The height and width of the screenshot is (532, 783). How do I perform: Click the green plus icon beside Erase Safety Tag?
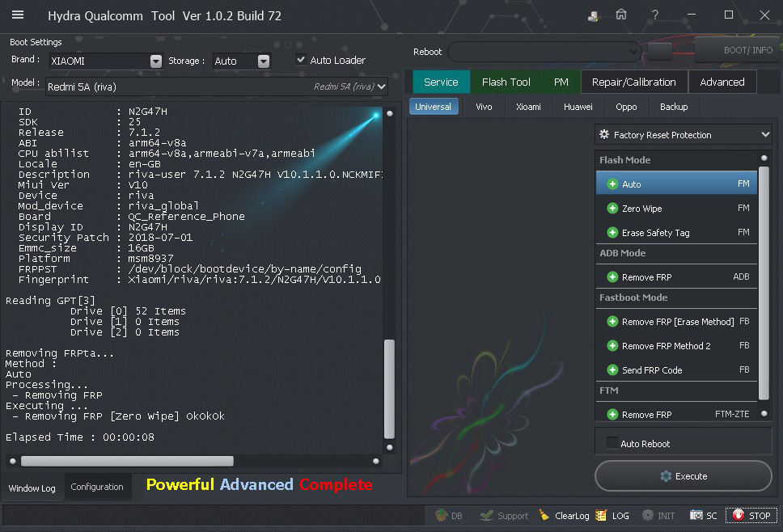[612, 233]
